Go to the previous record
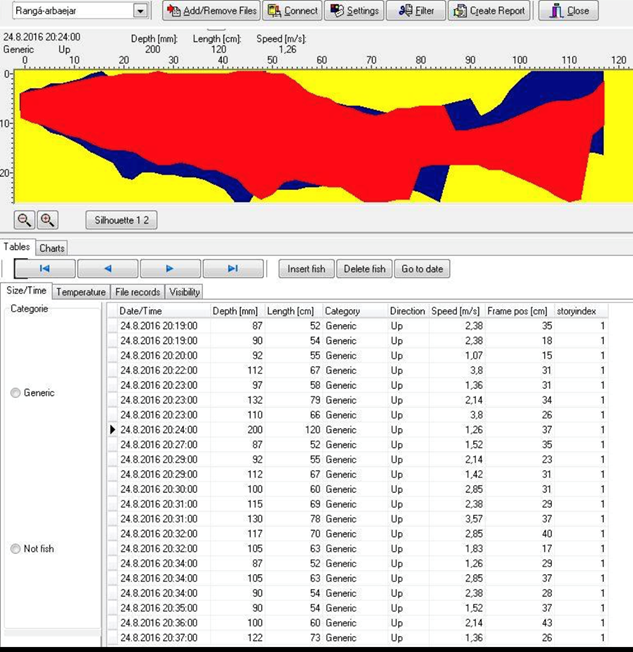633x652 pixels. tap(108, 269)
